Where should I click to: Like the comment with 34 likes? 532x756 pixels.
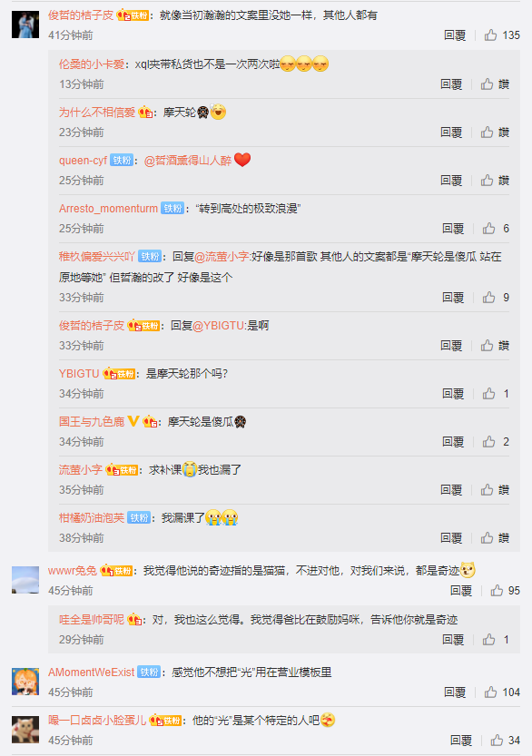tap(497, 741)
